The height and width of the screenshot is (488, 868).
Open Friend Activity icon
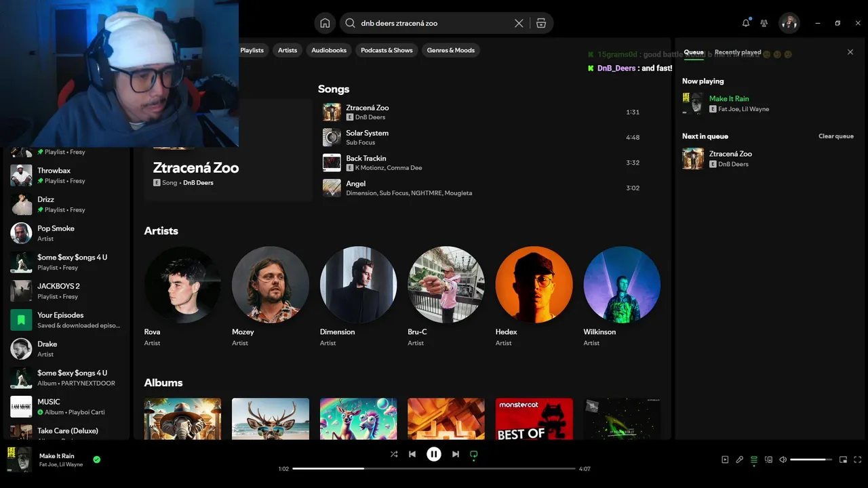click(764, 23)
